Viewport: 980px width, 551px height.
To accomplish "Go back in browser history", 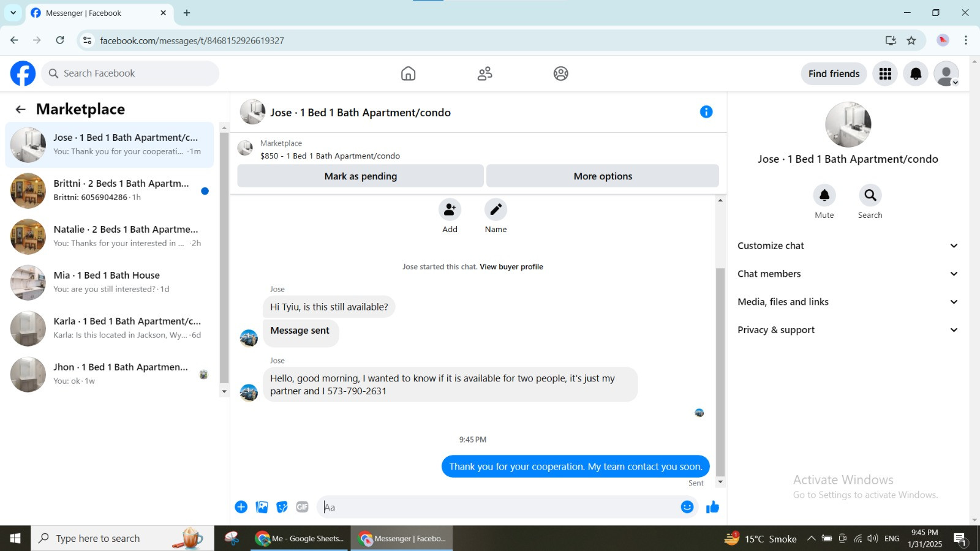I will click(x=14, y=40).
